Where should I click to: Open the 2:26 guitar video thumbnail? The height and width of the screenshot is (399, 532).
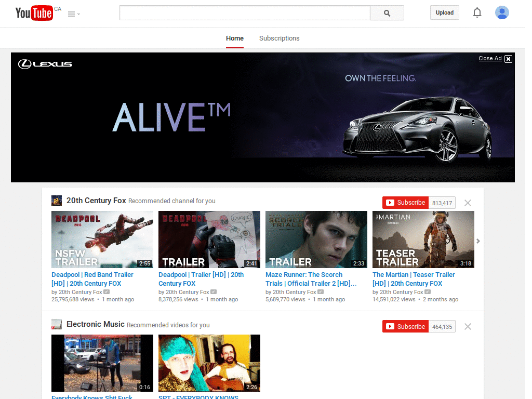(x=209, y=363)
